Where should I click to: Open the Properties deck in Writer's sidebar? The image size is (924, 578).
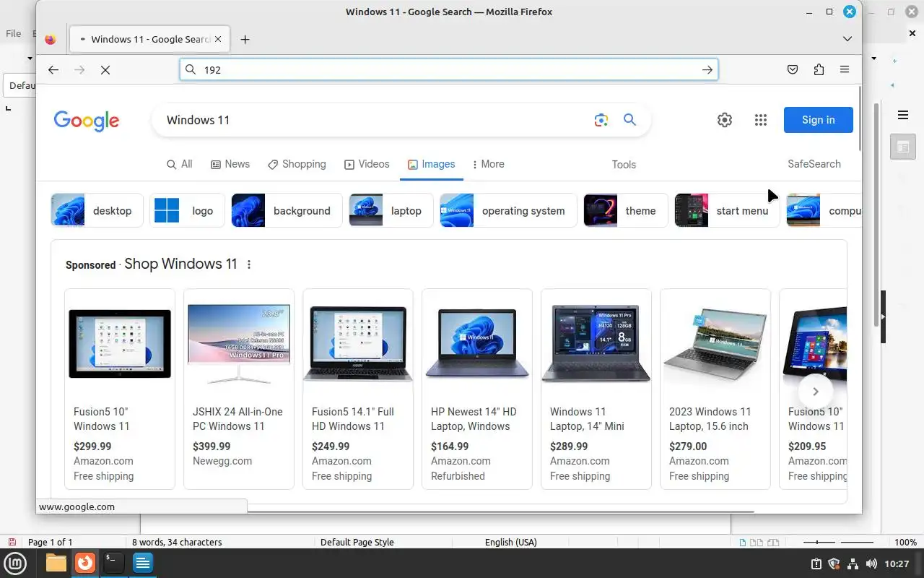(902, 147)
